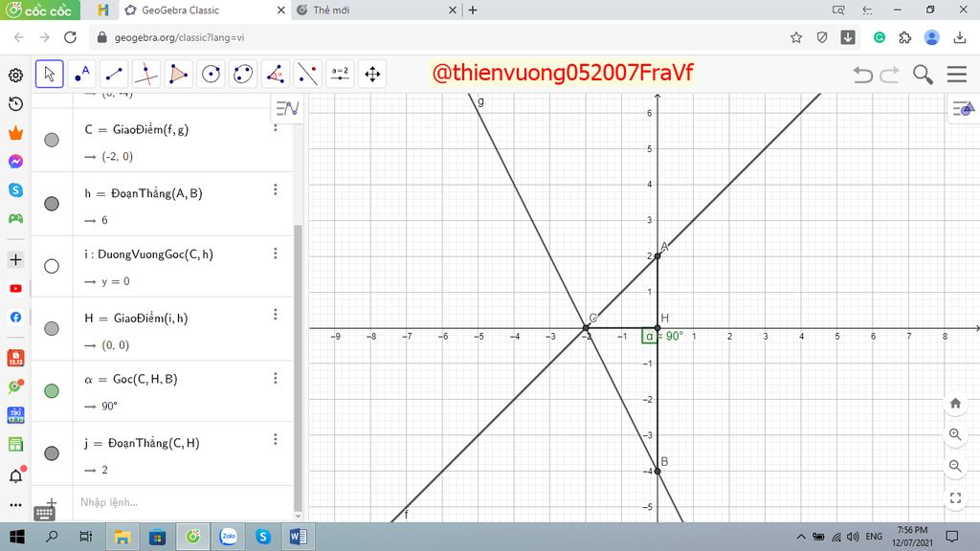Toggle visibility of segment h
Image resolution: width=980 pixels, height=551 pixels.
[52, 204]
